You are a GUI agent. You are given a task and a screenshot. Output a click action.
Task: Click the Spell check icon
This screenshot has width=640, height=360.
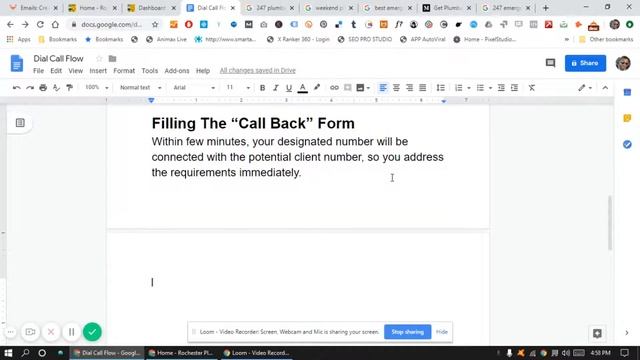[56, 88]
